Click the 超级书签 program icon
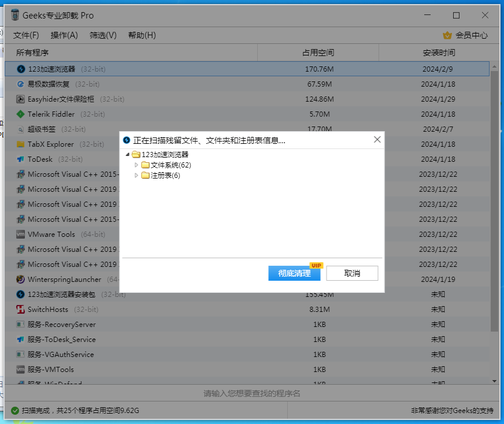 (x=21, y=129)
